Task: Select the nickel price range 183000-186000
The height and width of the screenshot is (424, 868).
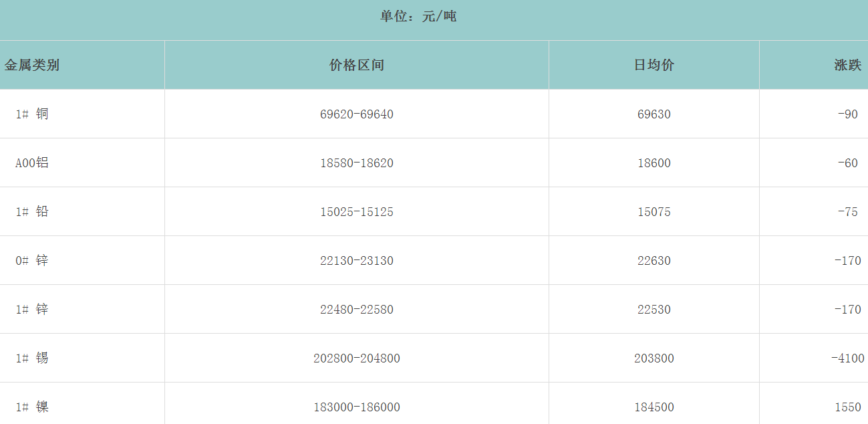Action: [355, 407]
